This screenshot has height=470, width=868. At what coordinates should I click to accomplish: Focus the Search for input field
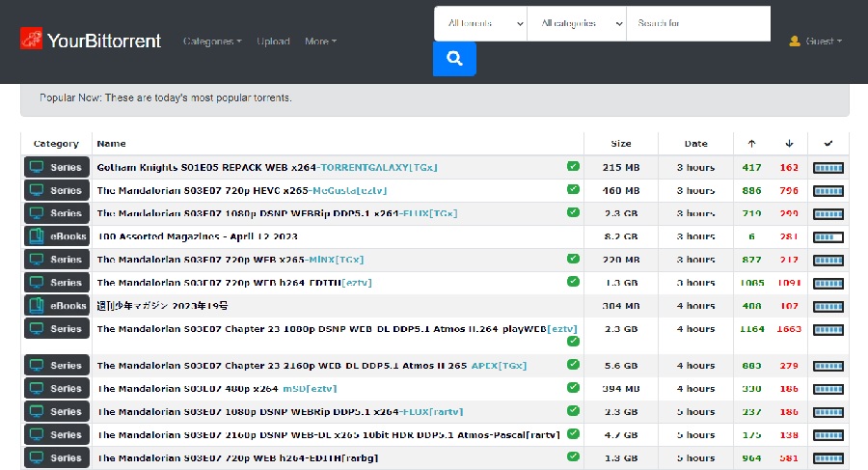[x=698, y=23]
